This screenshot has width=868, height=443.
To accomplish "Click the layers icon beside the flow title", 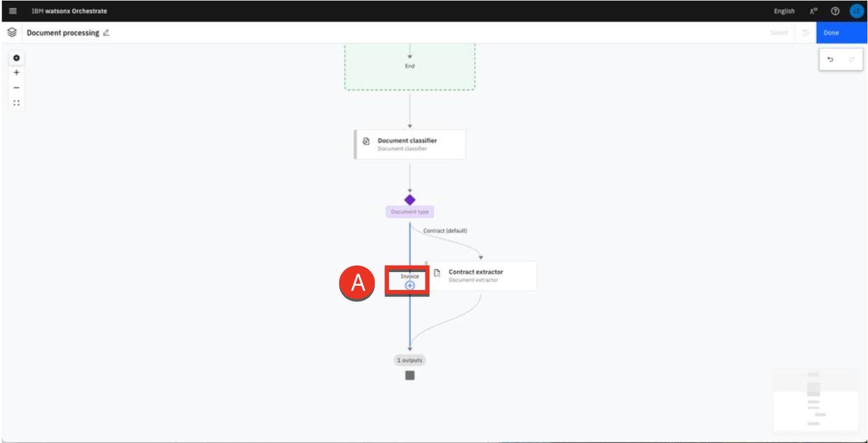I will [x=12, y=33].
